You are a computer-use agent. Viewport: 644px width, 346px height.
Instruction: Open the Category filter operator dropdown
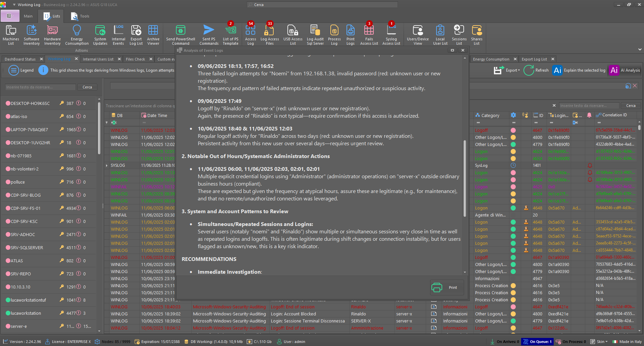pos(478,122)
